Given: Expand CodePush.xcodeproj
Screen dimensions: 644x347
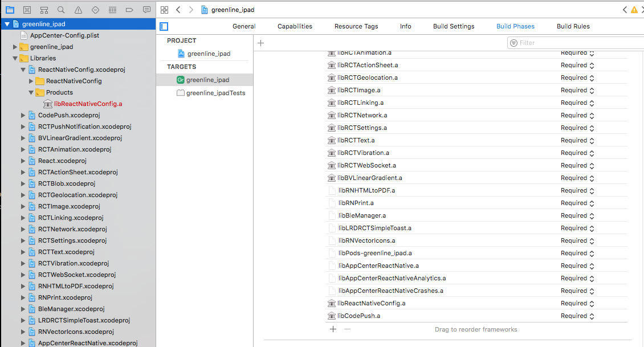Looking at the screenshot, I should point(23,116).
